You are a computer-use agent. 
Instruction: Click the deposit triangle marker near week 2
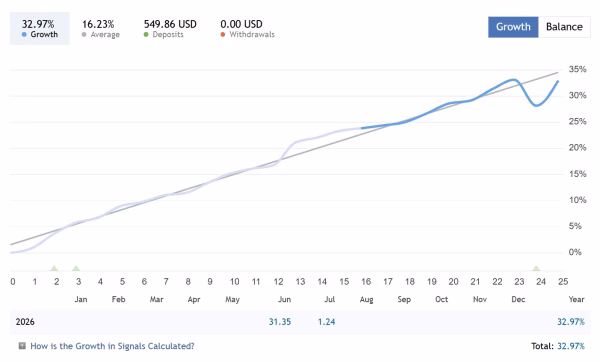coord(54,268)
